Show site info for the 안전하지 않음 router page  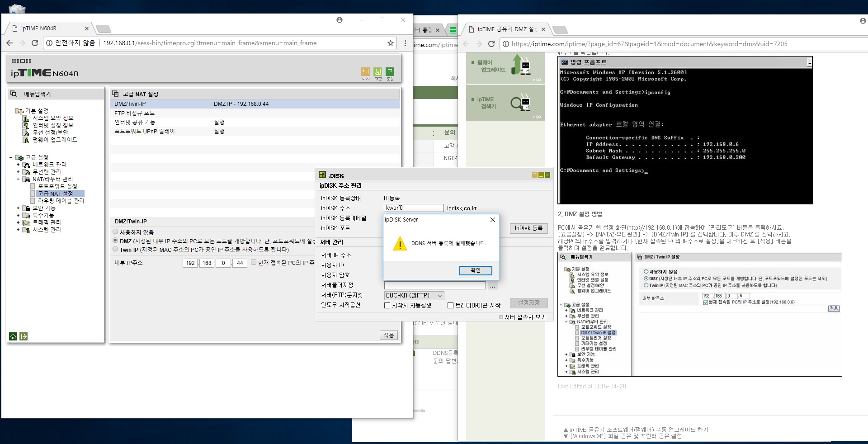pos(49,43)
